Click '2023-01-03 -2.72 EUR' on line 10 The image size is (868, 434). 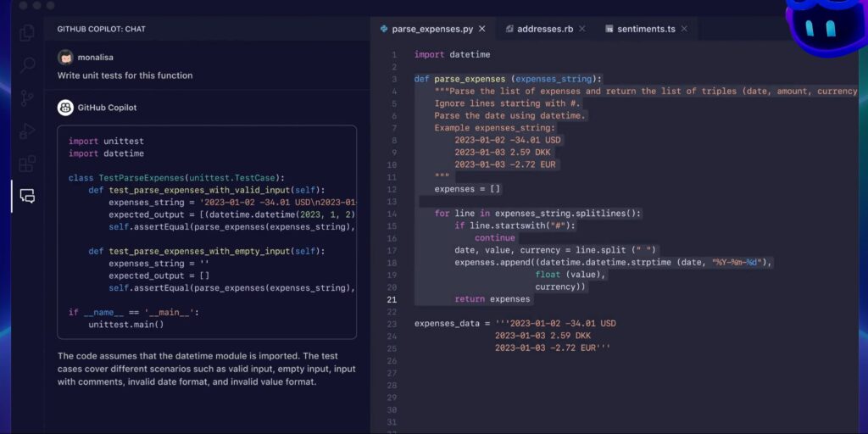tap(505, 164)
